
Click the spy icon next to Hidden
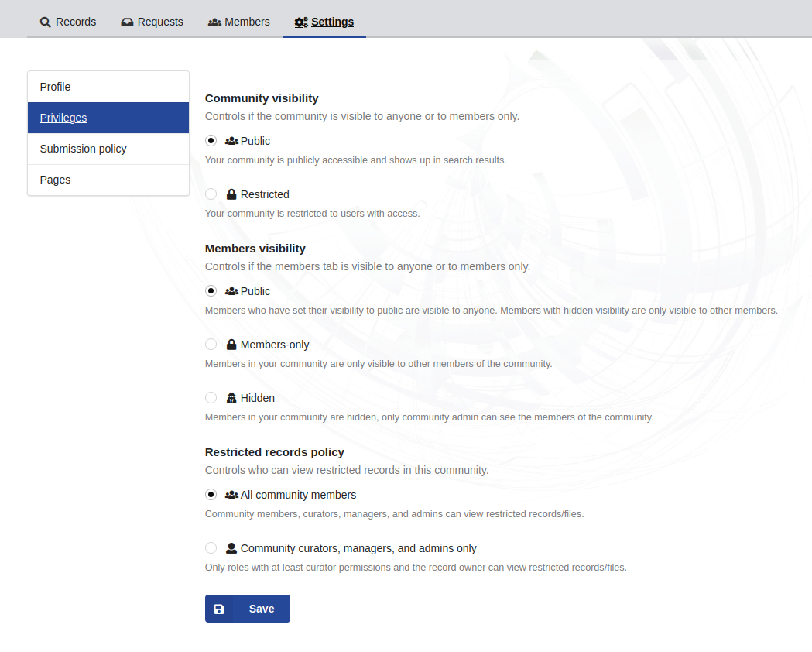(231, 398)
